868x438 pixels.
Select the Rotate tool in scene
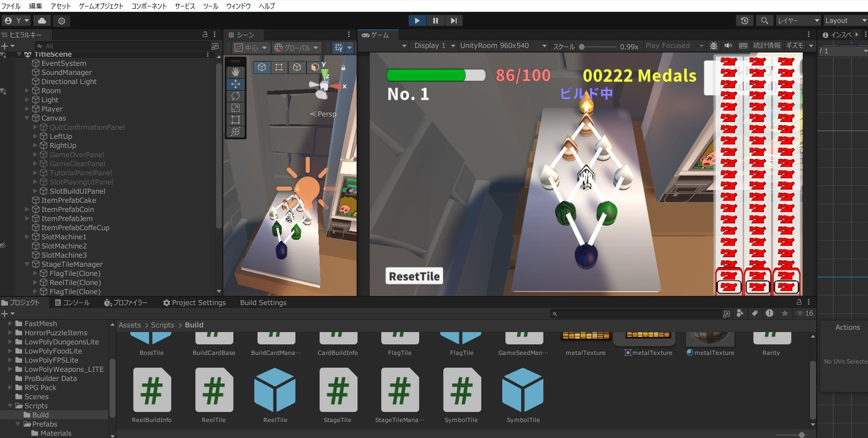click(236, 96)
